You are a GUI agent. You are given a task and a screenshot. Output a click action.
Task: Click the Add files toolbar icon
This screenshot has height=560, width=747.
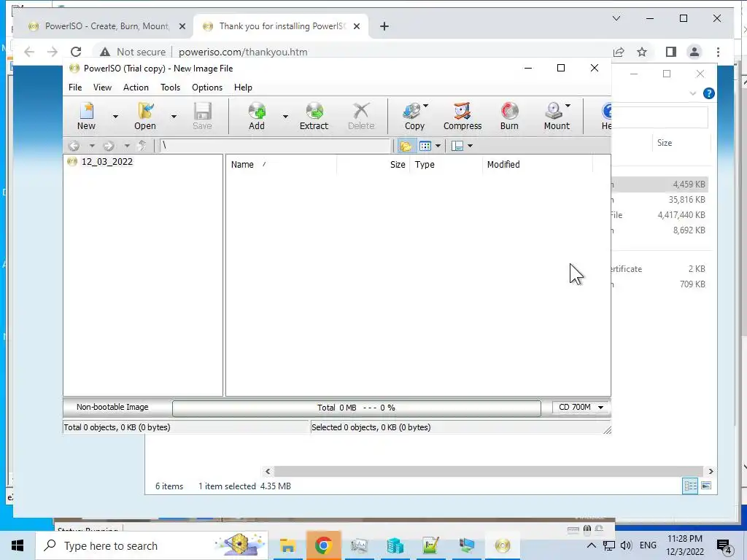pos(256,116)
